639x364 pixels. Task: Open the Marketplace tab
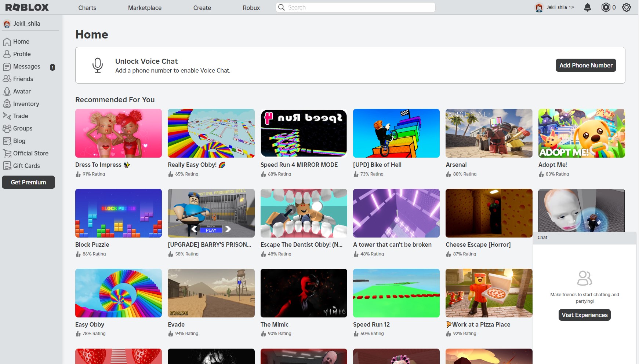(145, 8)
